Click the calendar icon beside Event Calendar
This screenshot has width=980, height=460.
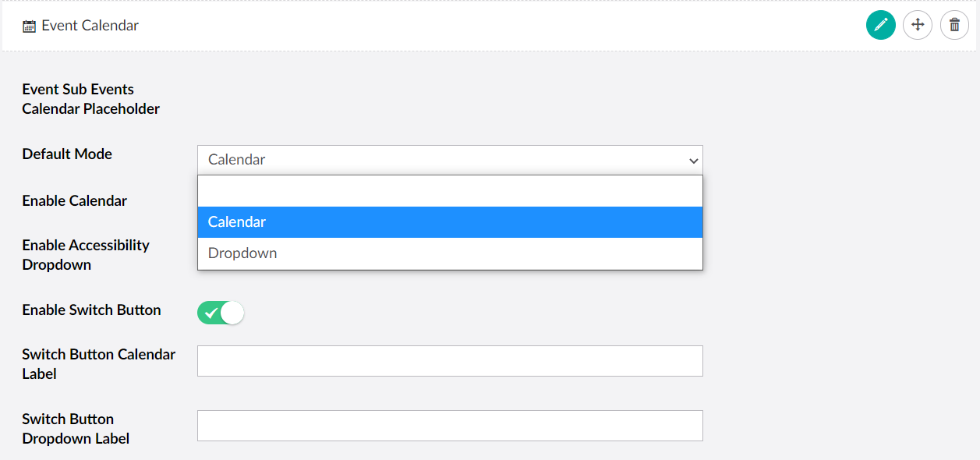28,25
